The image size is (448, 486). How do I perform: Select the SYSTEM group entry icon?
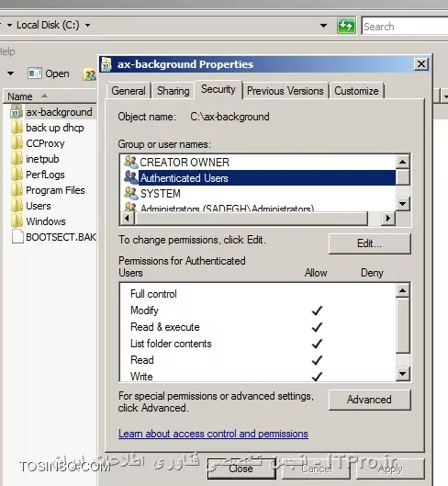(x=130, y=193)
